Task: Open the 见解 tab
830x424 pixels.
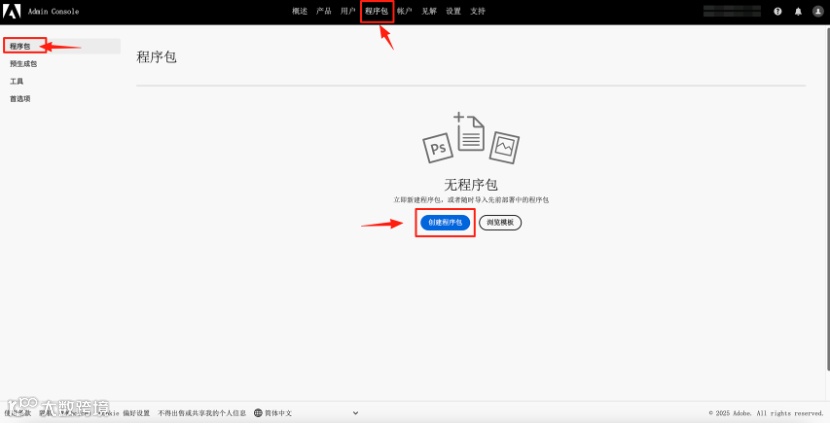Action: tap(429, 11)
